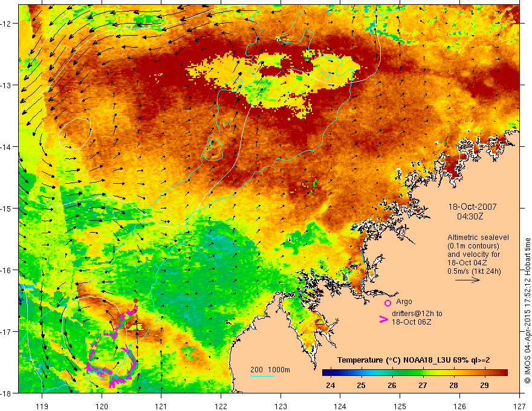532x411 pixels.
Task: Click the longitude axis label 124
Action: pos(340,406)
